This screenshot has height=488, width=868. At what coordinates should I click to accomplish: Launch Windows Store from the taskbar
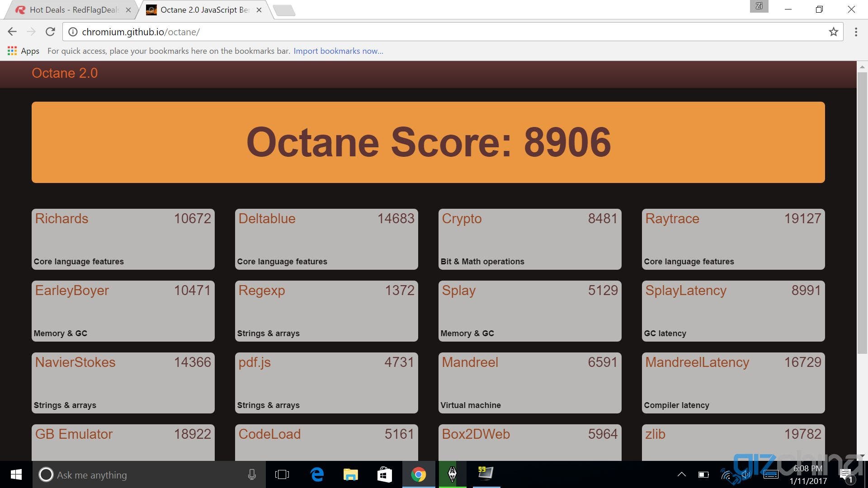point(384,474)
